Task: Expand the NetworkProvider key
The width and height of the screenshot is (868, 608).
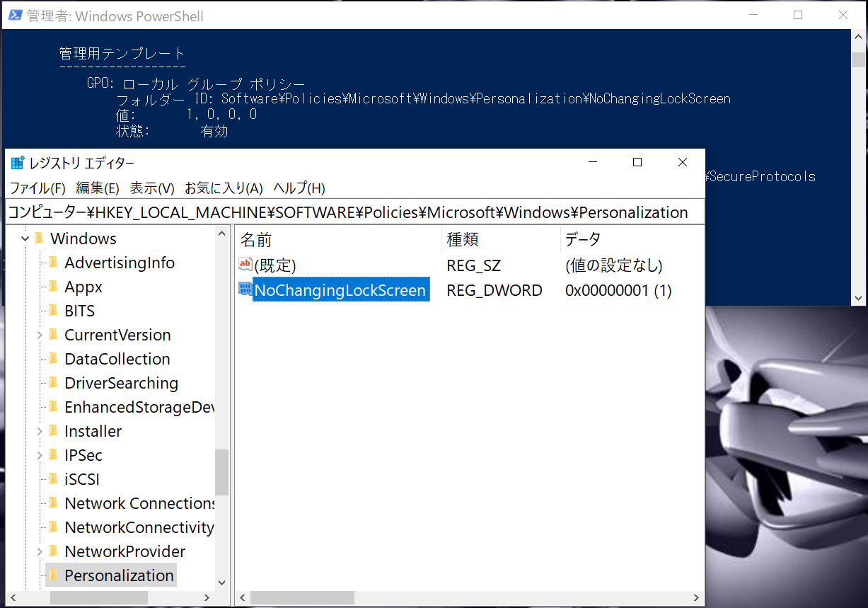Action: [x=40, y=552]
